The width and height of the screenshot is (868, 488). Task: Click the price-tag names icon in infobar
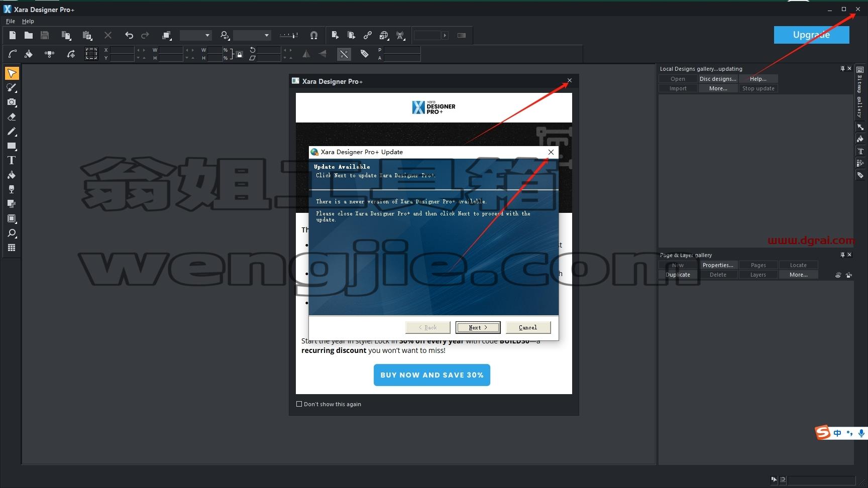coord(365,54)
